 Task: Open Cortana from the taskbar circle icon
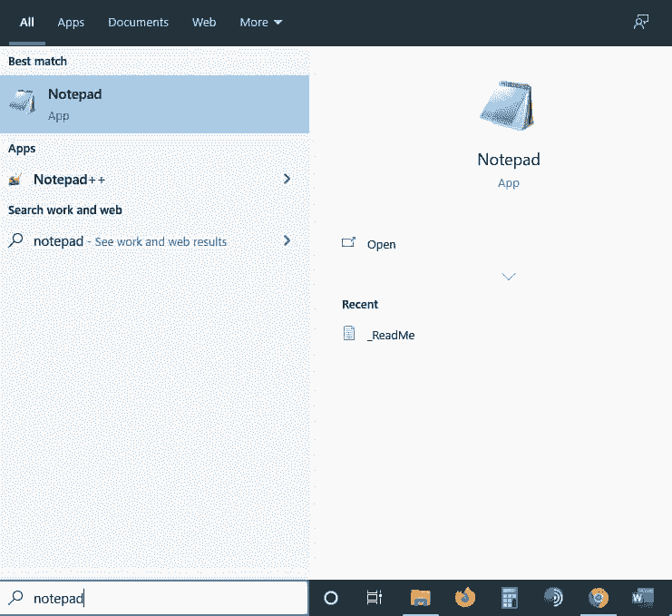[331, 598]
